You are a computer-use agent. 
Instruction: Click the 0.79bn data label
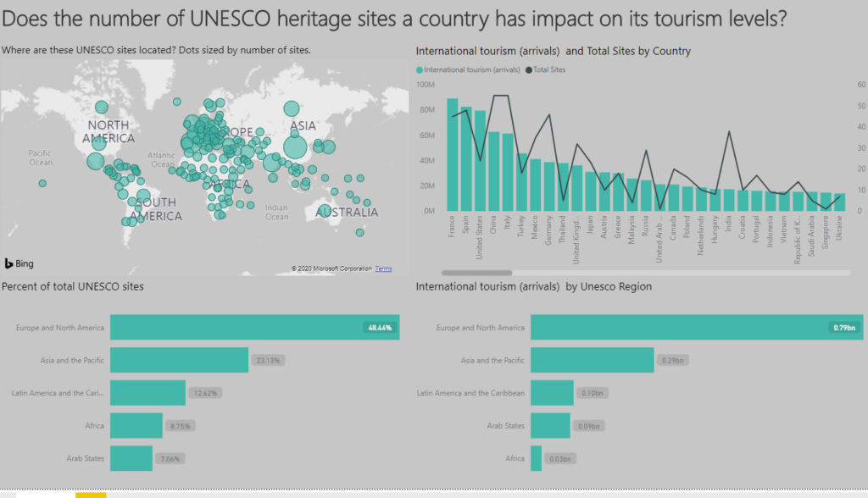(845, 328)
